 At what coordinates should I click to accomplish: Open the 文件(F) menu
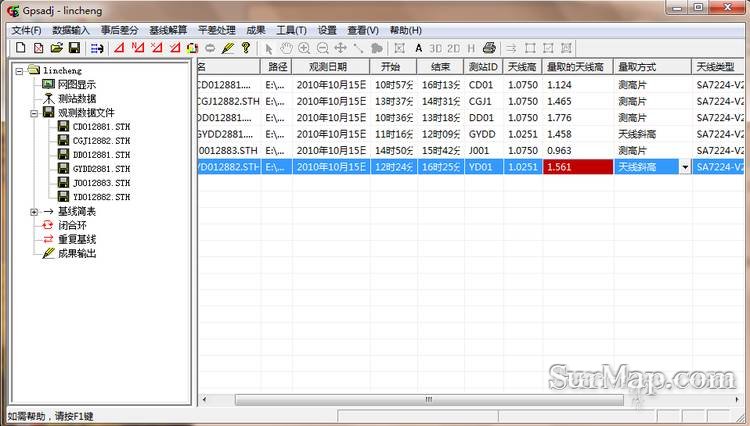coord(26,30)
